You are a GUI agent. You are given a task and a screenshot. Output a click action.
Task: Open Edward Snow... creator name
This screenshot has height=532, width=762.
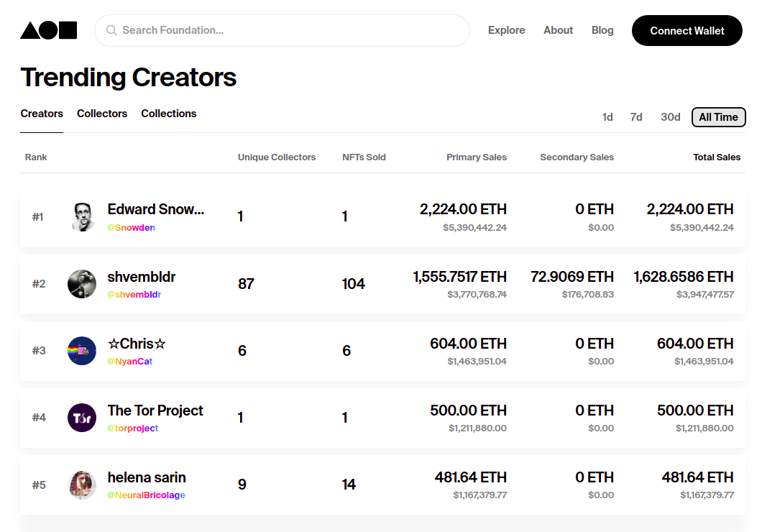pyautogui.click(x=155, y=209)
